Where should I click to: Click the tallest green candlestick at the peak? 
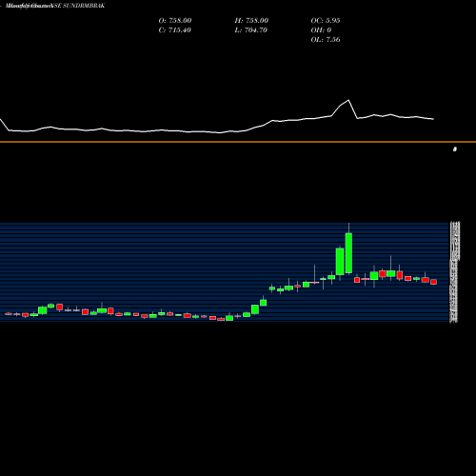(x=348, y=252)
